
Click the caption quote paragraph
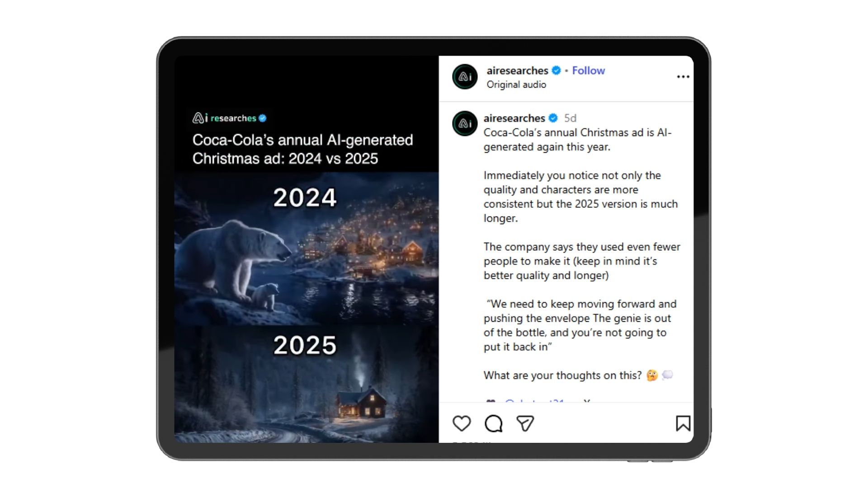pyautogui.click(x=580, y=325)
